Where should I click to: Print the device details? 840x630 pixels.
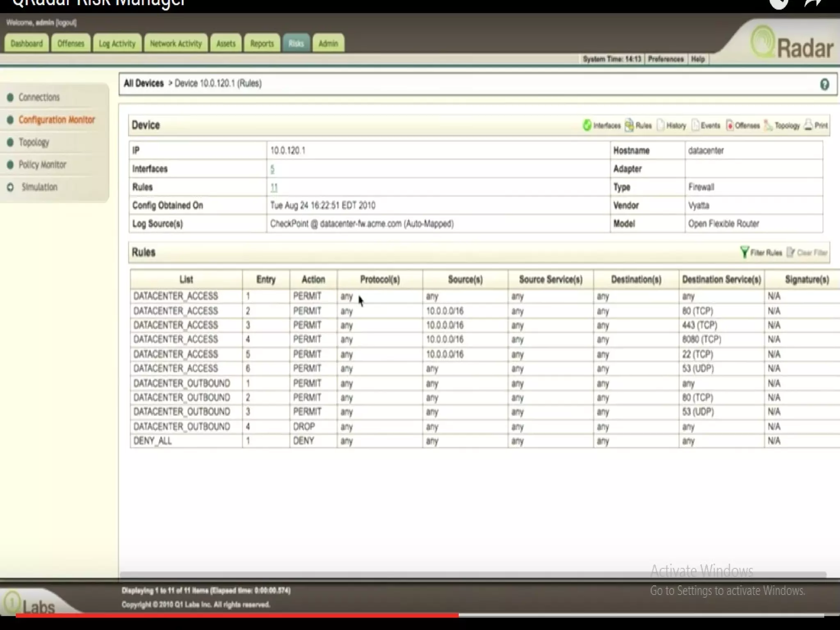pyautogui.click(x=816, y=126)
